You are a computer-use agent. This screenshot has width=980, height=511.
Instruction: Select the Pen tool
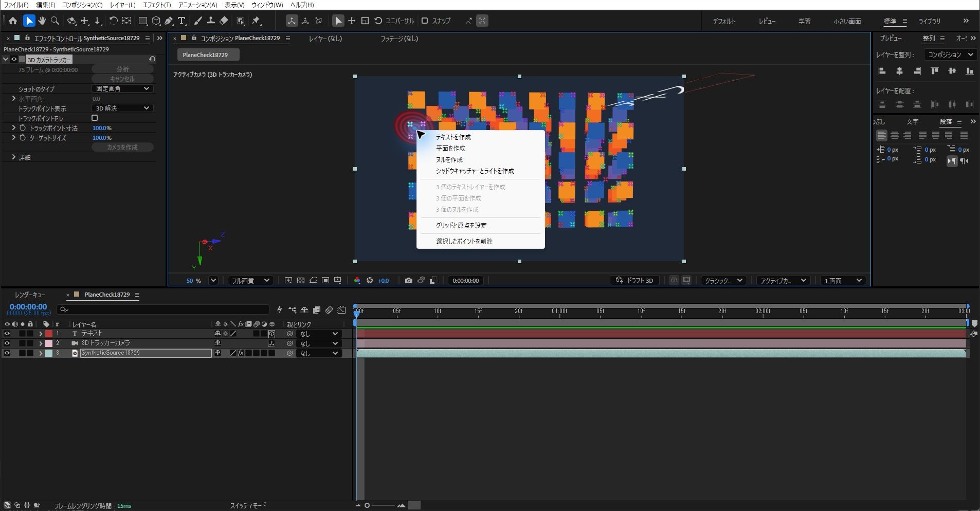169,21
